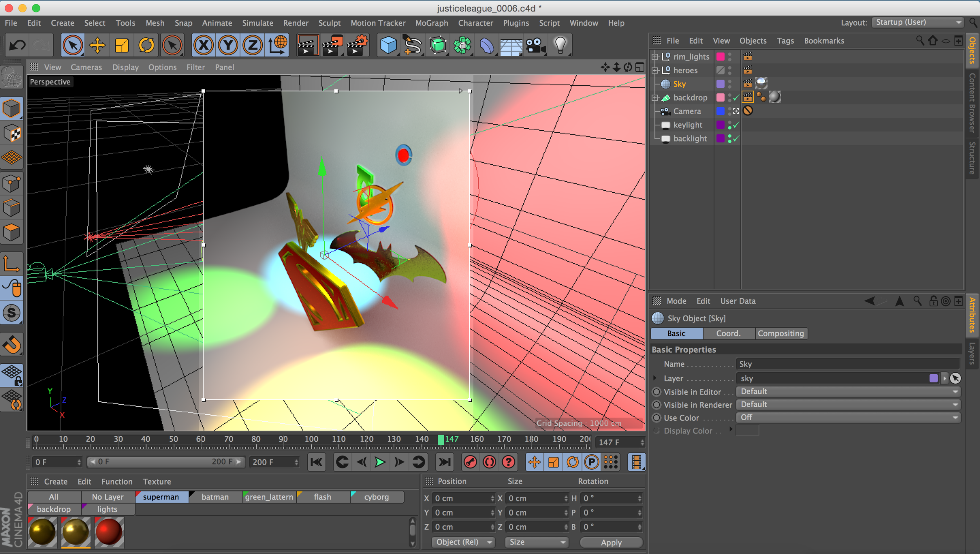Open the Use Color dropdown

point(848,418)
